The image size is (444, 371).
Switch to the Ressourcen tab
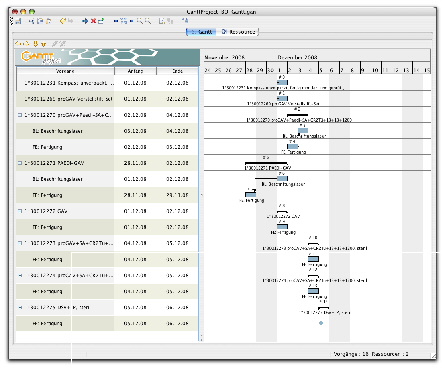[x=239, y=32]
